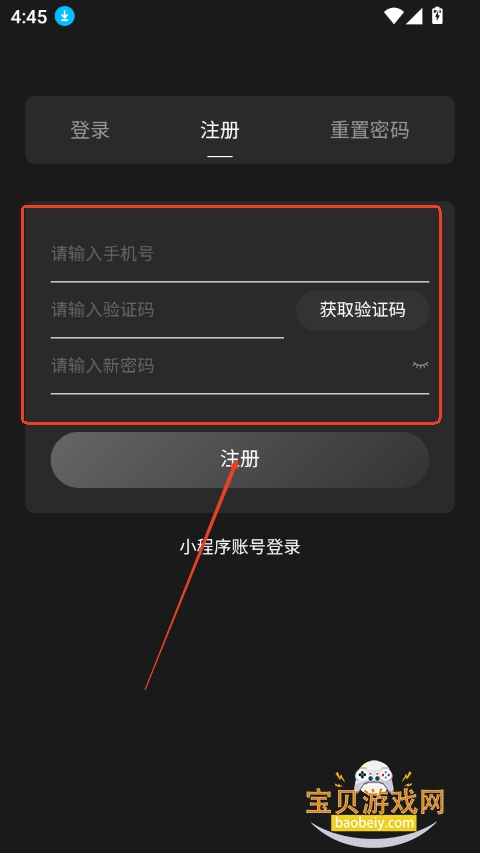Submit with the large 注册 button
Viewport: 480px width, 853px height.
(240, 460)
